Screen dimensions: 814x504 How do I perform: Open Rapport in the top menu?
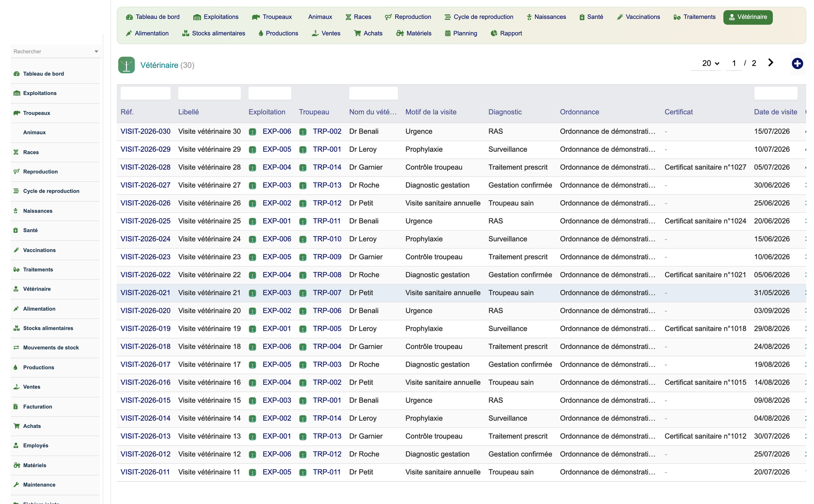(x=506, y=33)
